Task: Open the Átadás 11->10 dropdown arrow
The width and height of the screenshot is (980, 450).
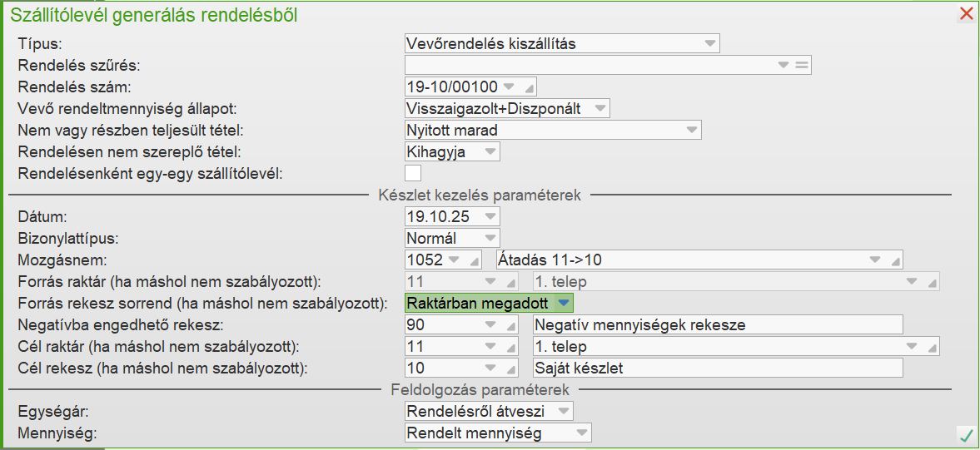Action: (x=876, y=259)
